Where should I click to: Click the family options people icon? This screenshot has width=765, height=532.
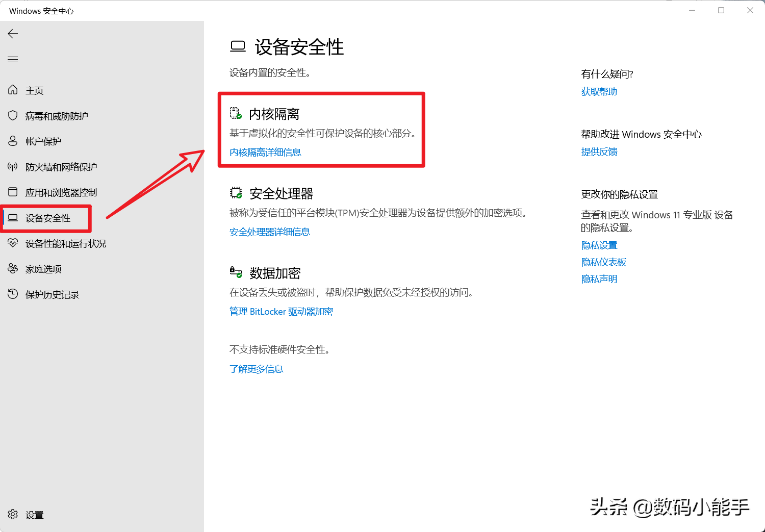click(13, 268)
